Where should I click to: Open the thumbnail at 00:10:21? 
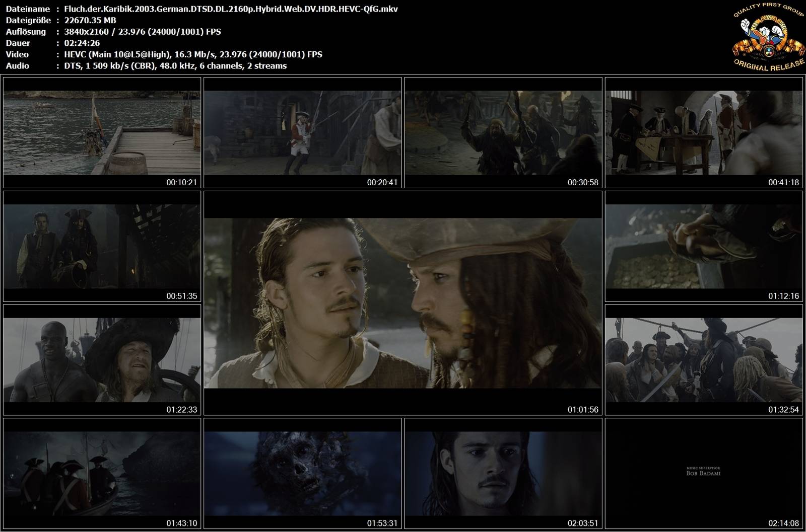pos(102,132)
